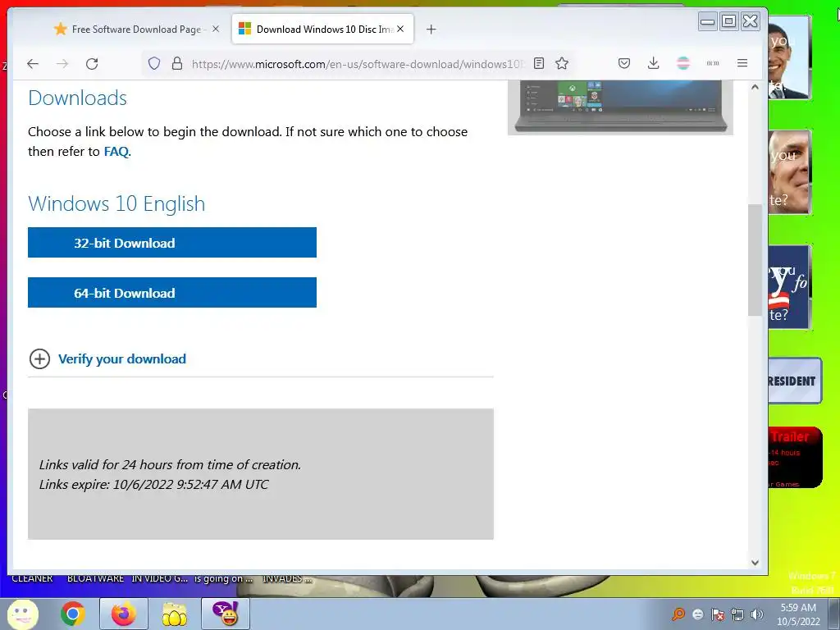The image size is (840, 630).
Task: Open a new browser tab
Action: [x=431, y=30]
